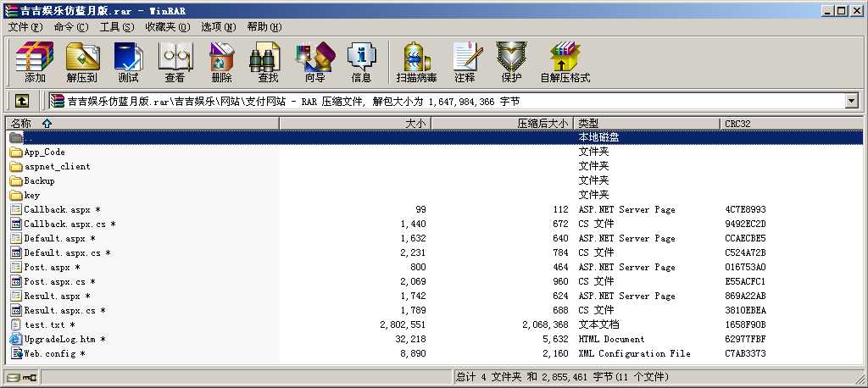Viewport: 868px width, 388px height.
Task: Sort by CRC32 column header
Action: click(x=792, y=124)
